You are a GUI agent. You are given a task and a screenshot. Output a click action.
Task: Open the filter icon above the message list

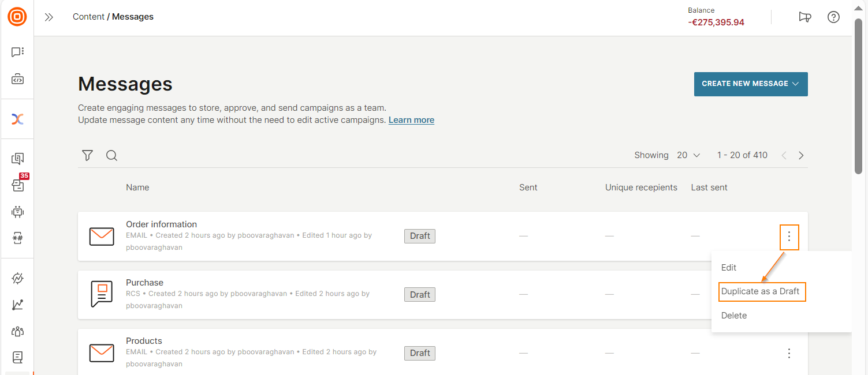point(87,155)
